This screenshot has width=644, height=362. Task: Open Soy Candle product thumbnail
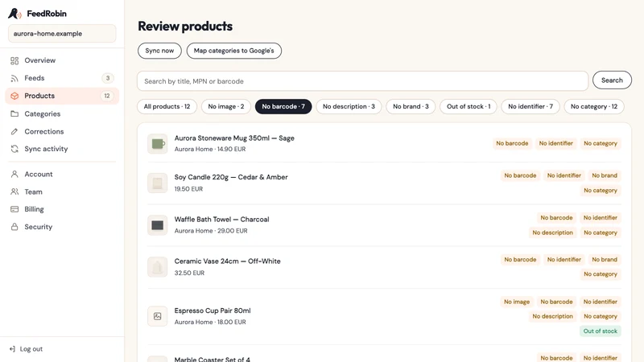click(157, 183)
